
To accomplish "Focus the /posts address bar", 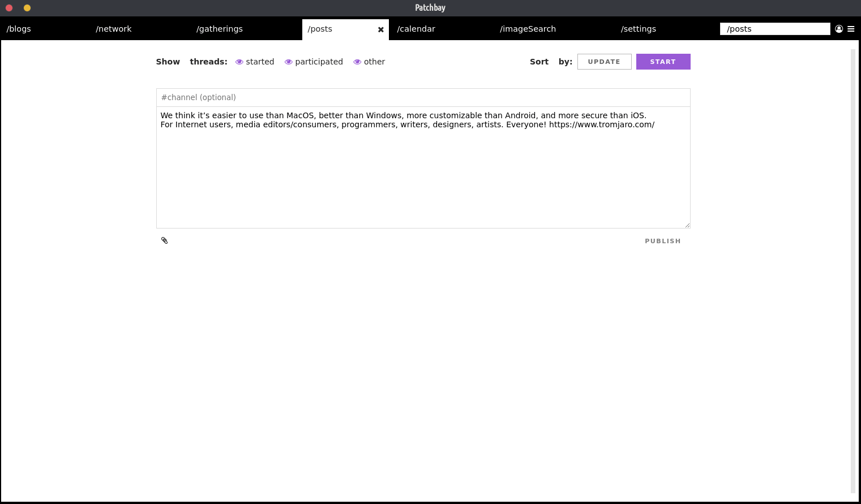I will coord(774,29).
